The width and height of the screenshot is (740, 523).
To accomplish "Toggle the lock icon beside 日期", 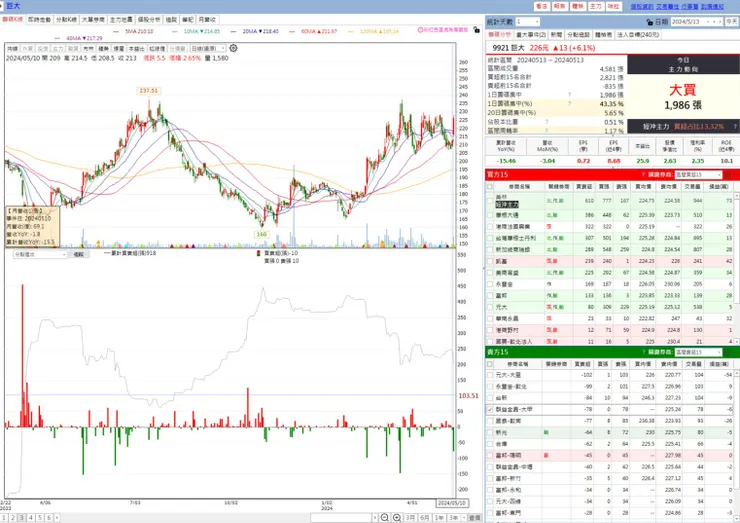I will pos(650,22).
